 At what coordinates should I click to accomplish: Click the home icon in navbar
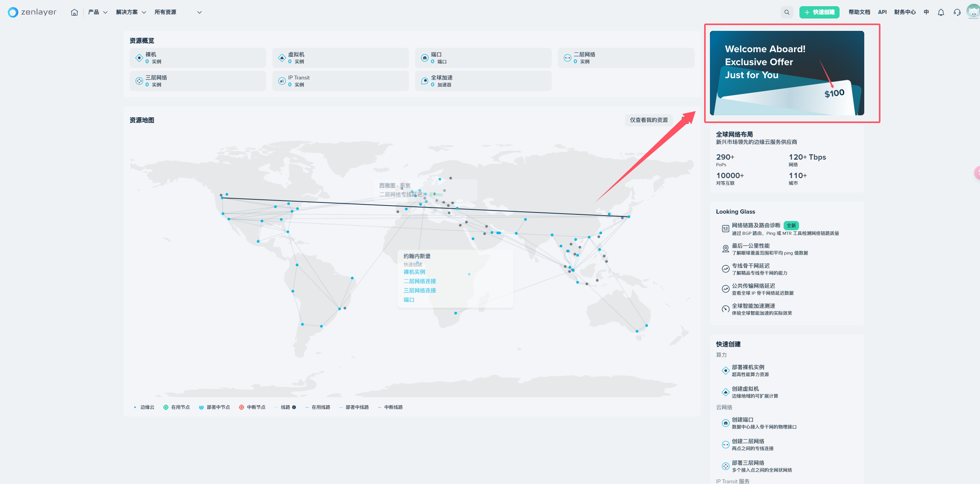(x=74, y=12)
